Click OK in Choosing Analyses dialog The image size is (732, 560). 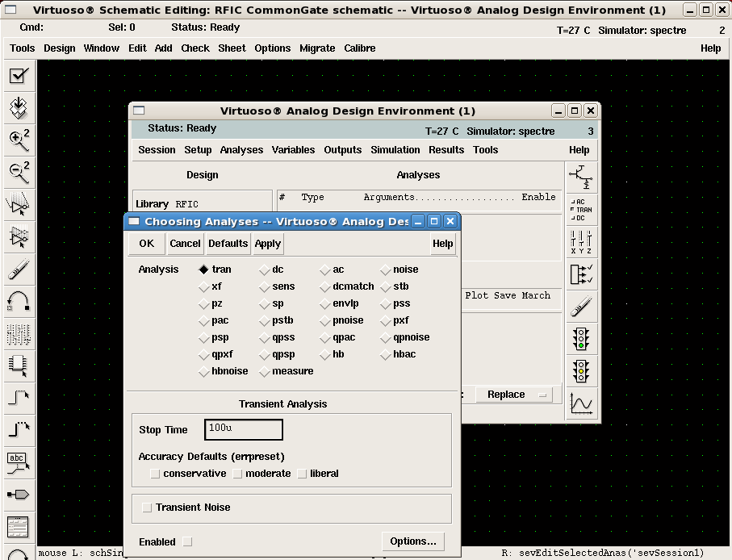click(x=147, y=244)
